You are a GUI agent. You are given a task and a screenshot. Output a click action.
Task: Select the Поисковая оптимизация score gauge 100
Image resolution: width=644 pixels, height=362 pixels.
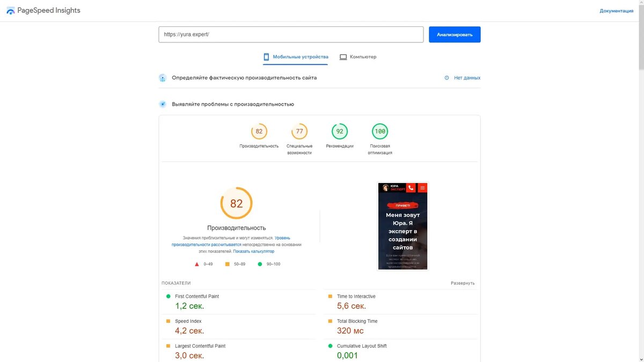point(380,131)
